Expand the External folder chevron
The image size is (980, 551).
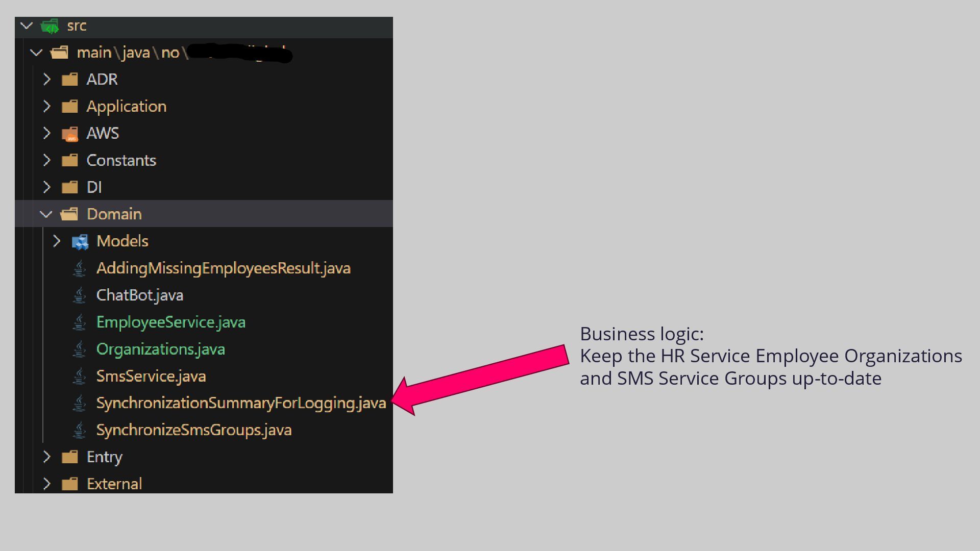(x=47, y=484)
